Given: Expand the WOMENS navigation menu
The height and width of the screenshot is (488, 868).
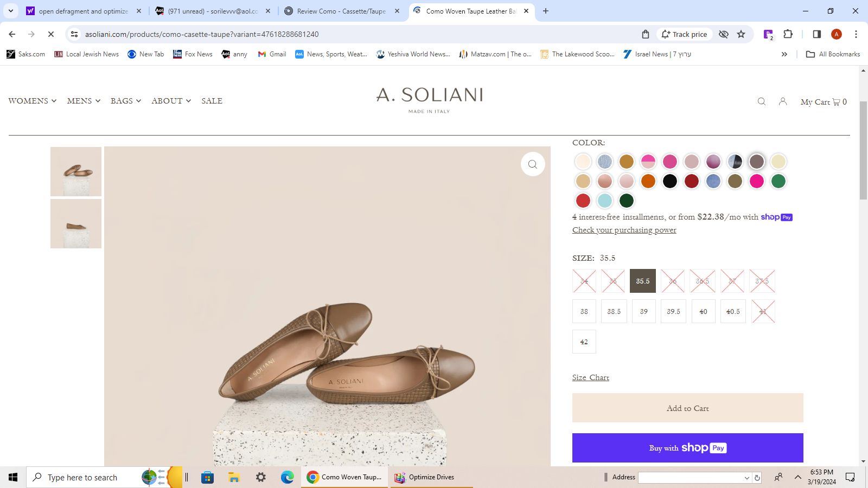Looking at the screenshot, I should tap(33, 101).
